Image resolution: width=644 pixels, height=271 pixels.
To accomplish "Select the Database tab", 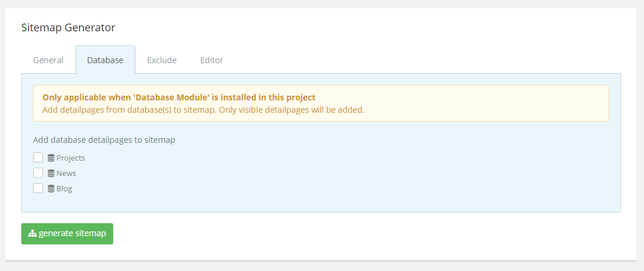I will click(105, 60).
